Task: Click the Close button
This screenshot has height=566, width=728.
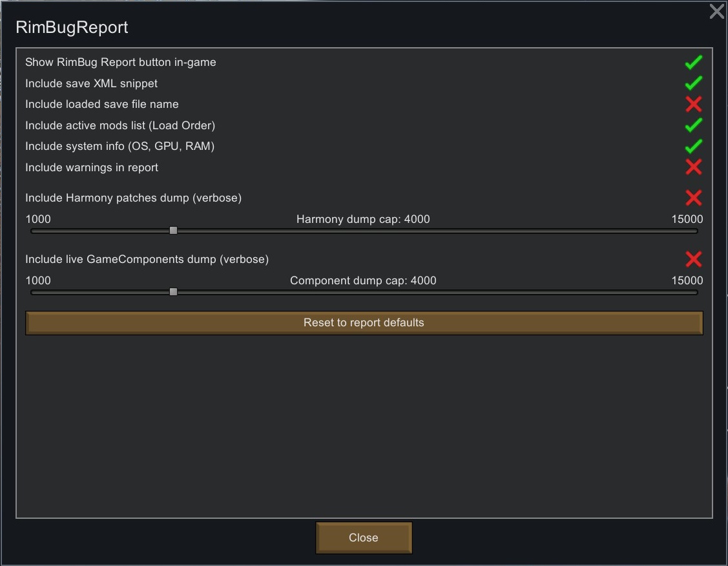Action: pyautogui.click(x=364, y=538)
